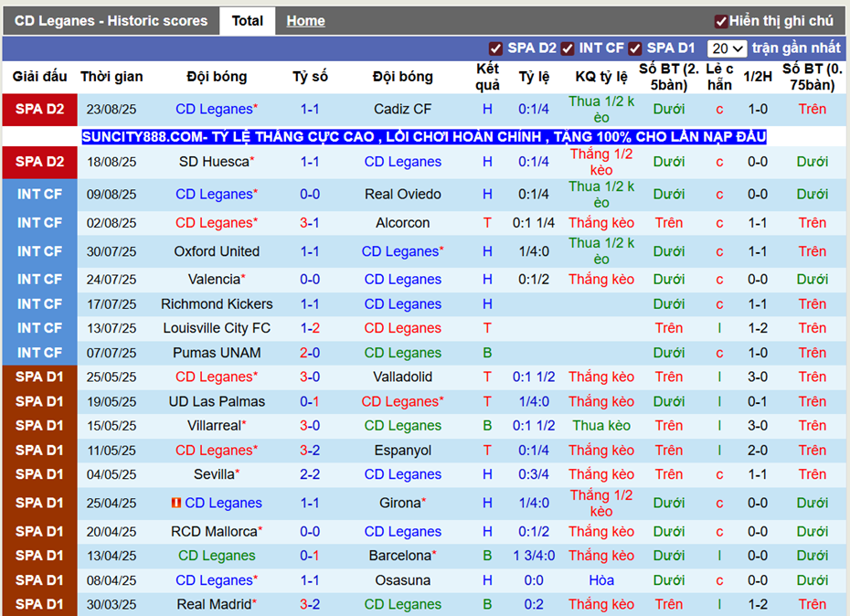Click the 2-0 score for Pumas UNAM match
850x616 pixels.
[x=310, y=353]
